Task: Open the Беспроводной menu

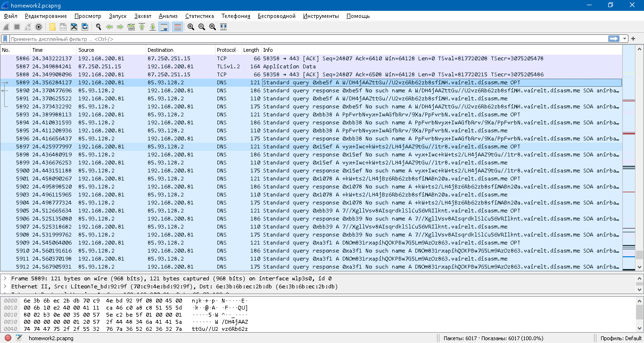Action: [x=277, y=16]
